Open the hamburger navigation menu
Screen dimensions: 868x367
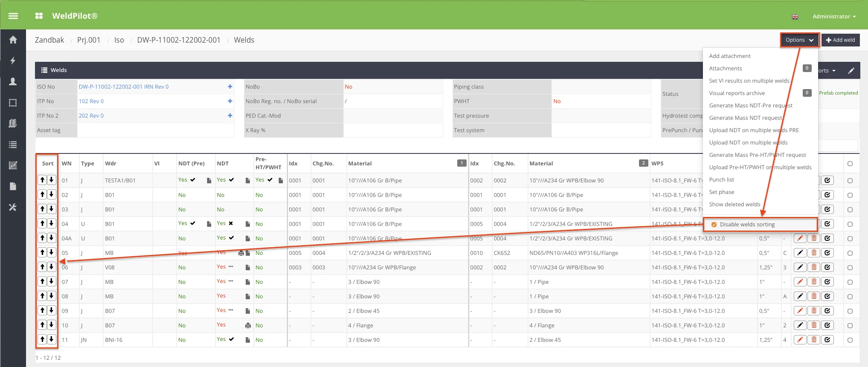13,16
